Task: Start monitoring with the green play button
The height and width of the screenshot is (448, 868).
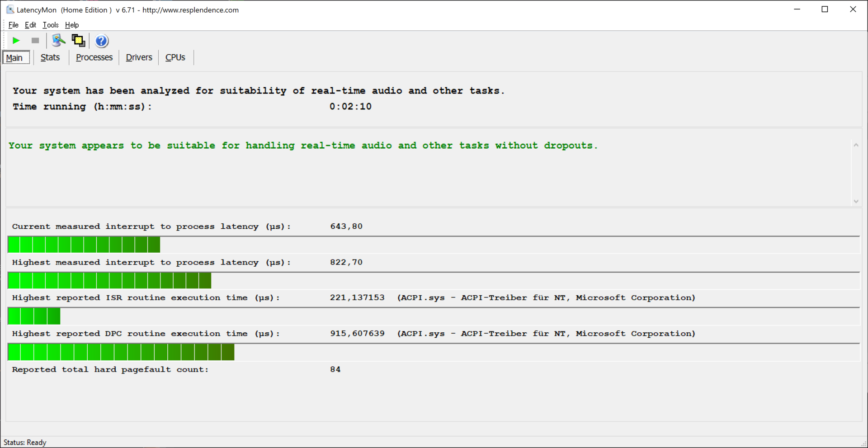Action: coord(16,41)
